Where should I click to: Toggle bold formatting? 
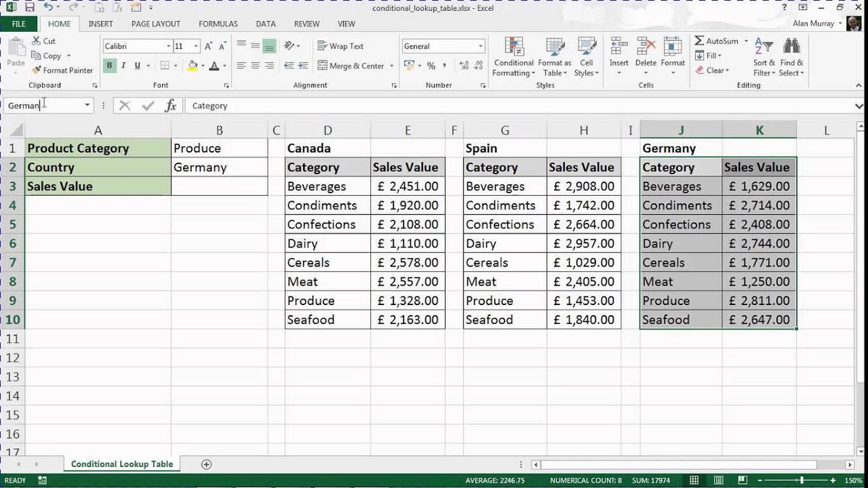click(x=109, y=65)
